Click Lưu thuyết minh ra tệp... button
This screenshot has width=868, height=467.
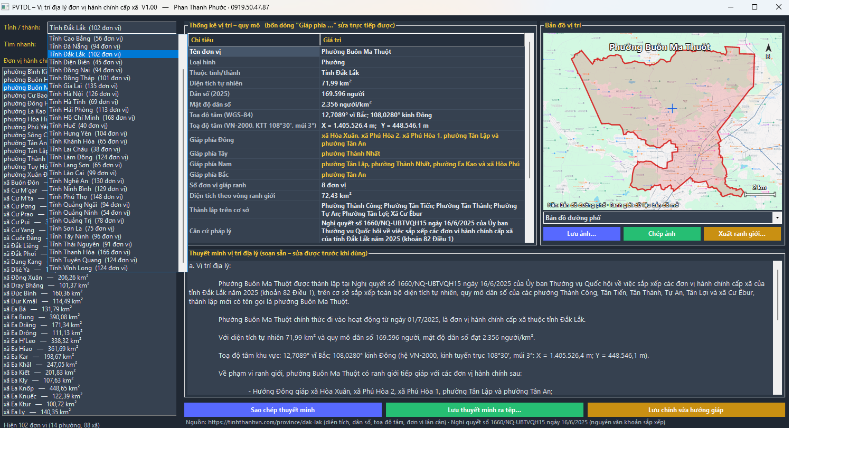point(484,410)
